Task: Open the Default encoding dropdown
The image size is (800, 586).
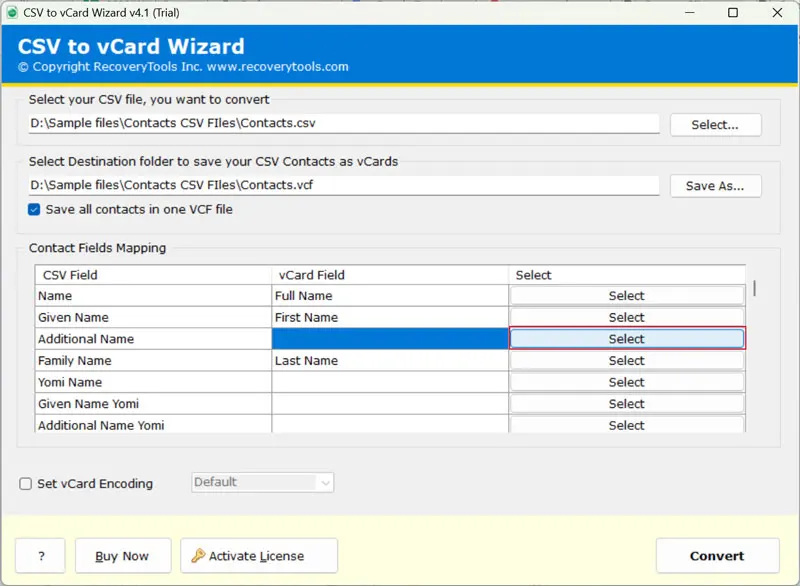Action: [x=262, y=483]
